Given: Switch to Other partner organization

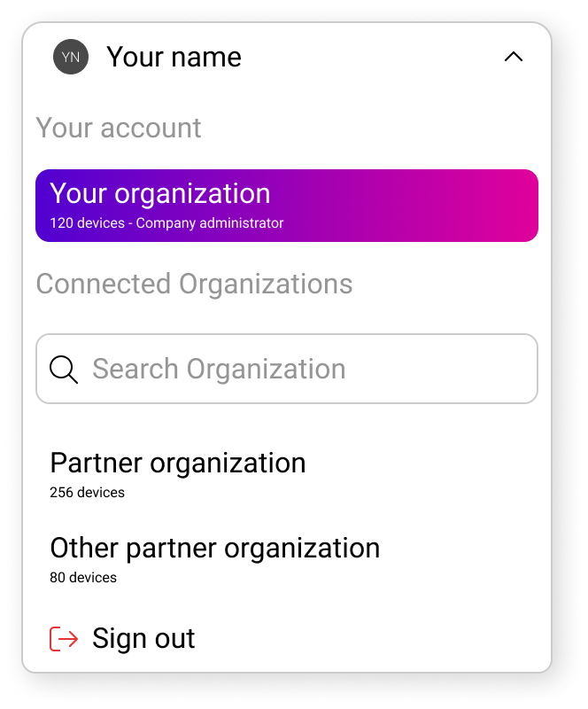Looking at the screenshot, I should [215, 548].
